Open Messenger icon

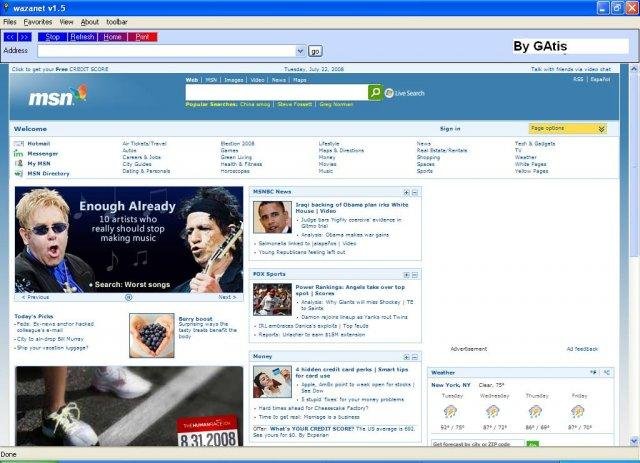point(19,154)
